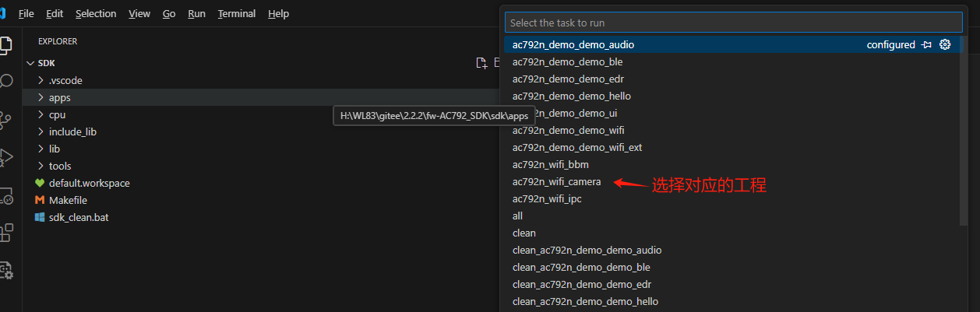980x312 pixels.
Task: Open the Extensions view
Action: click(6, 232)
